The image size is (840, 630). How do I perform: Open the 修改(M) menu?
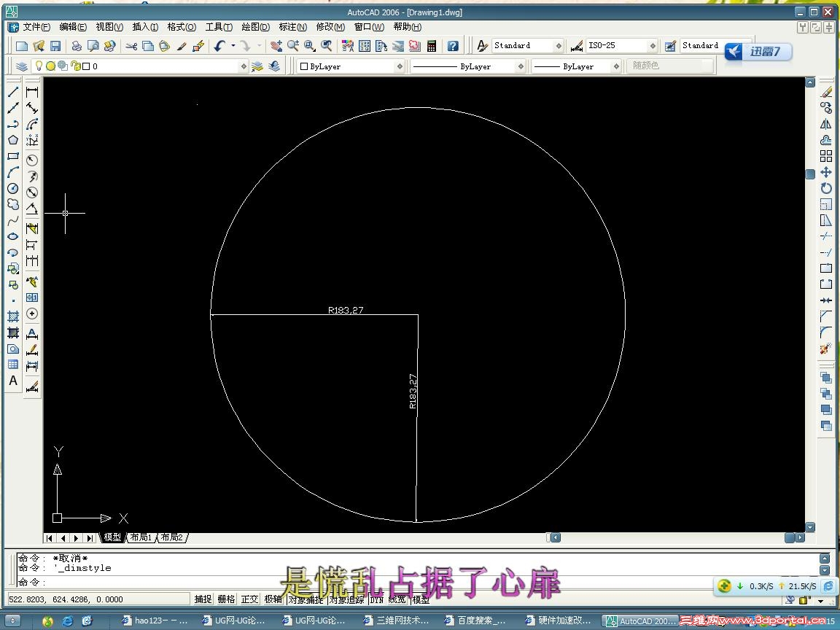coord(330,27)
